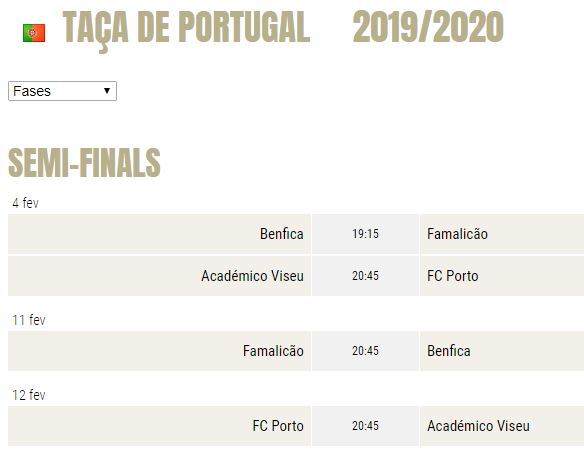Click the 20:45 time for FC Porto vs Académico Viseu
Screen dimensions: 584x469
click(x=365, y=426)
